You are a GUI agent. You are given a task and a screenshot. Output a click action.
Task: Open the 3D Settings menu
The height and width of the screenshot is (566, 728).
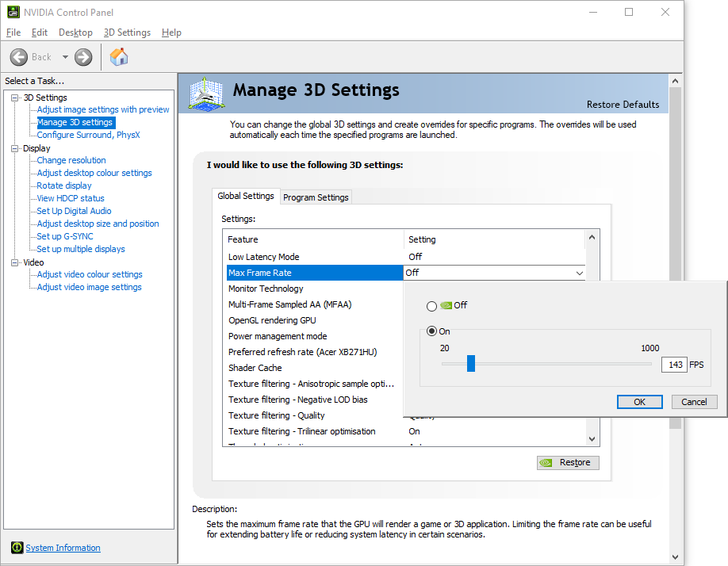pos(127,33)
